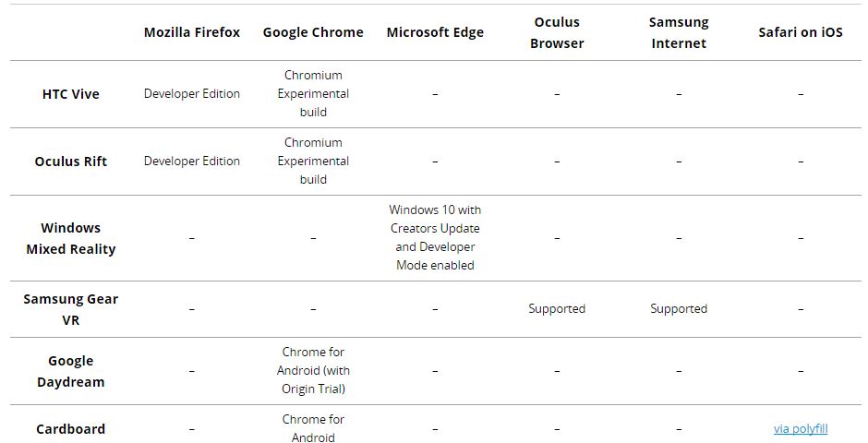The width and height of the screenshot is (868, 443).
Task: Select the Cardboard row header
Action: click(71, 429)
